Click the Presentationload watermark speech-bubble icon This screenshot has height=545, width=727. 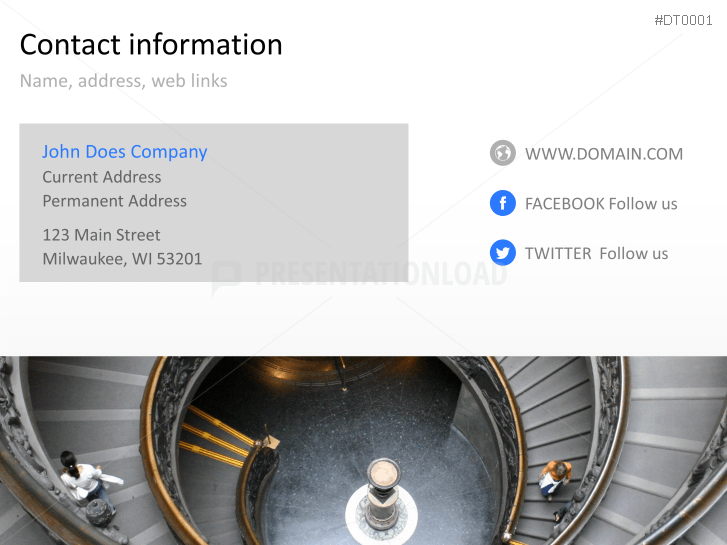click(226, 277)
